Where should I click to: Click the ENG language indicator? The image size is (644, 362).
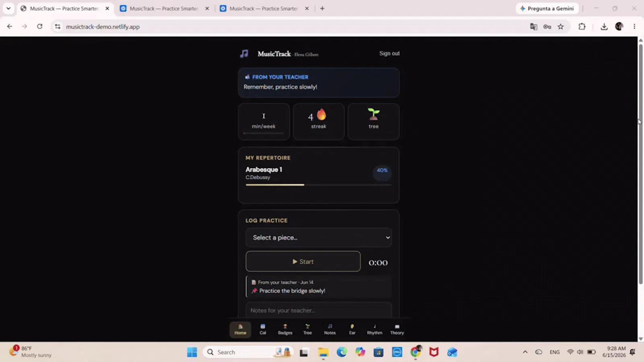[555, 352]
